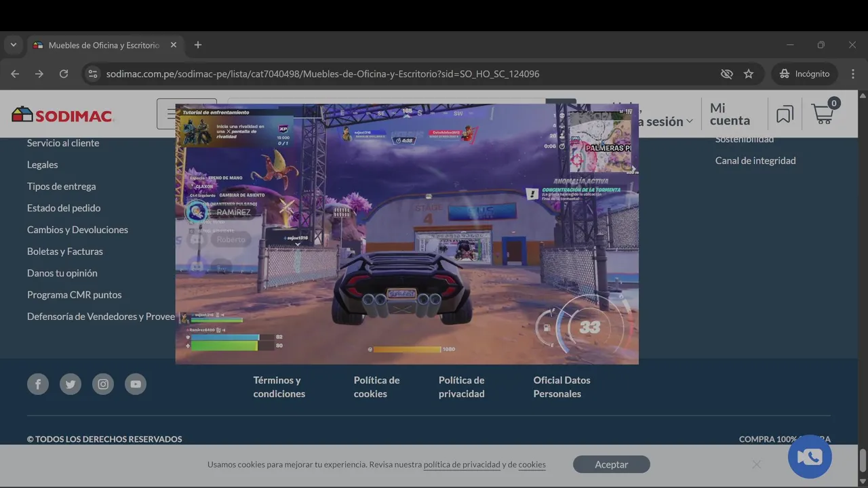View site information icon in address bar
The height and width of the screenshot is (488, 868).
(x=93, y=74)
